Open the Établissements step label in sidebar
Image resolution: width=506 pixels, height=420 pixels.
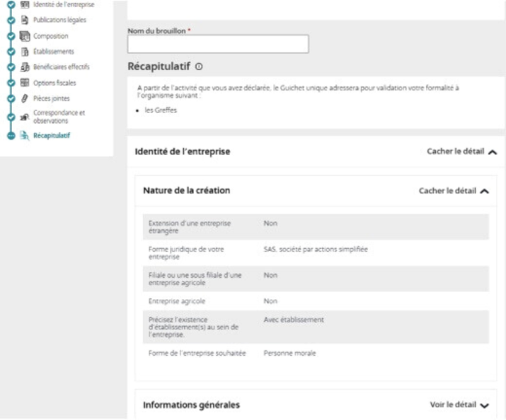coord(53,52)
